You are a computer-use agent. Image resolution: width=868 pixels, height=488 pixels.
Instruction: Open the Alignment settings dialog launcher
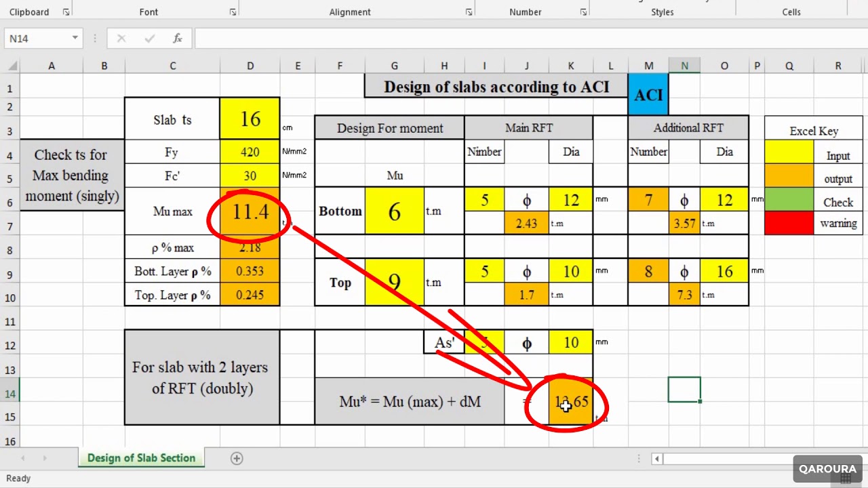coord(469,12)
